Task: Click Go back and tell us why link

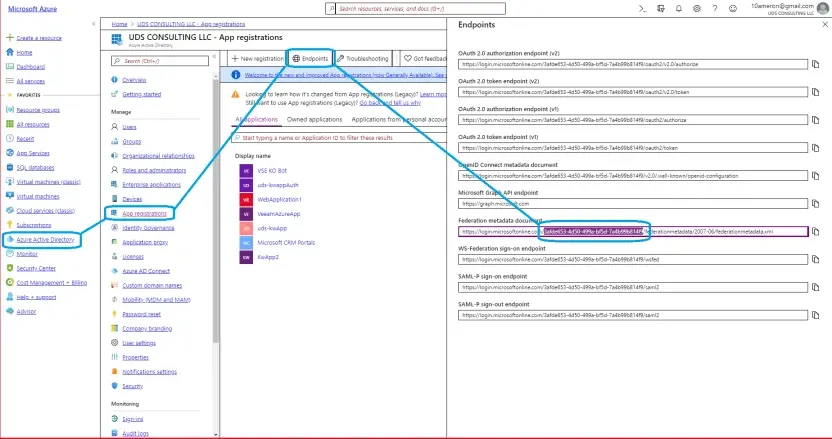Action: pyautogui.click(x=390, y=102)
